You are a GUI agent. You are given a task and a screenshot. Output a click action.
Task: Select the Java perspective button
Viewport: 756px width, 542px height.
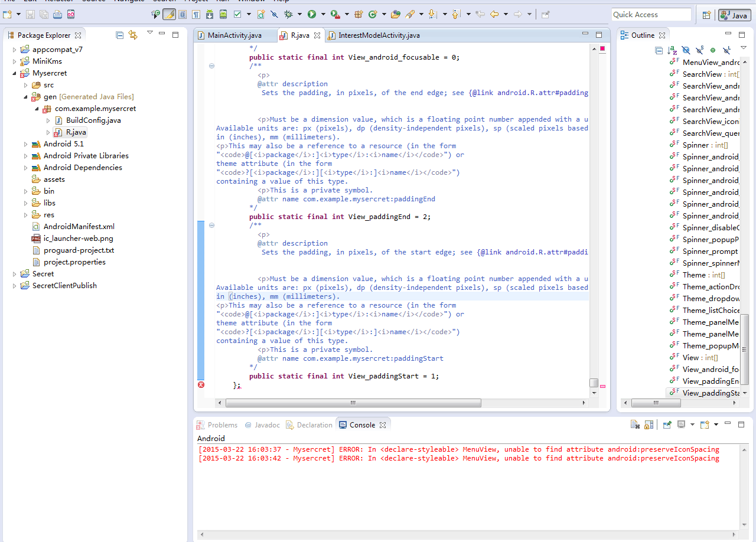pos(734,15)
